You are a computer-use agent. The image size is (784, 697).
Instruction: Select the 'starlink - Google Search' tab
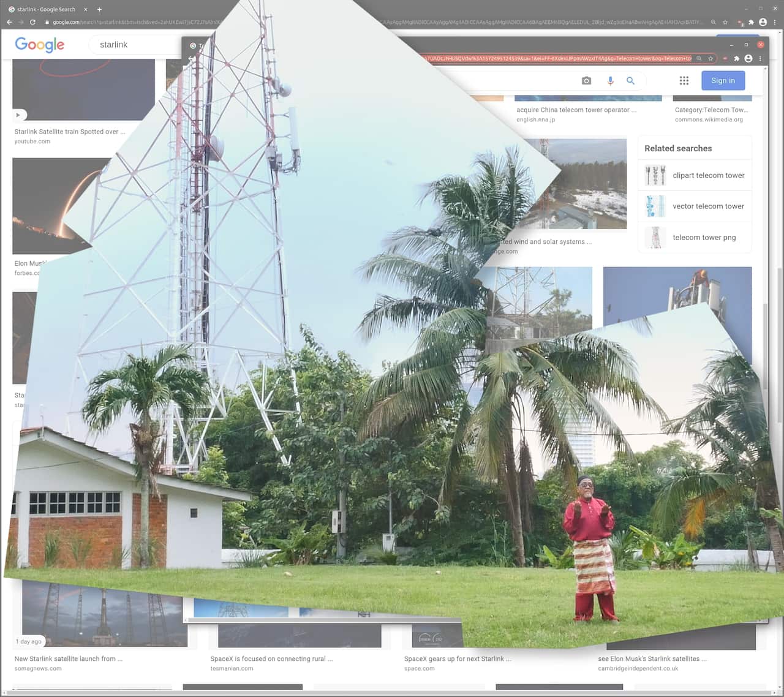tap(46, 9)
